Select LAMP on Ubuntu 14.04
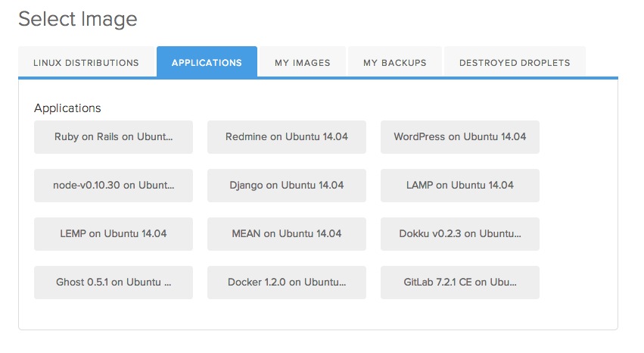644x353 pixels. click(460, 186)
